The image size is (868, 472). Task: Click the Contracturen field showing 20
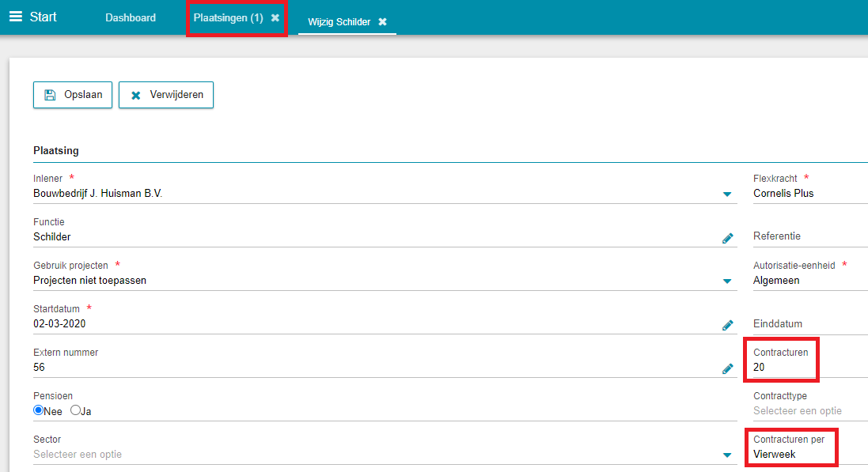pos(791,368)
